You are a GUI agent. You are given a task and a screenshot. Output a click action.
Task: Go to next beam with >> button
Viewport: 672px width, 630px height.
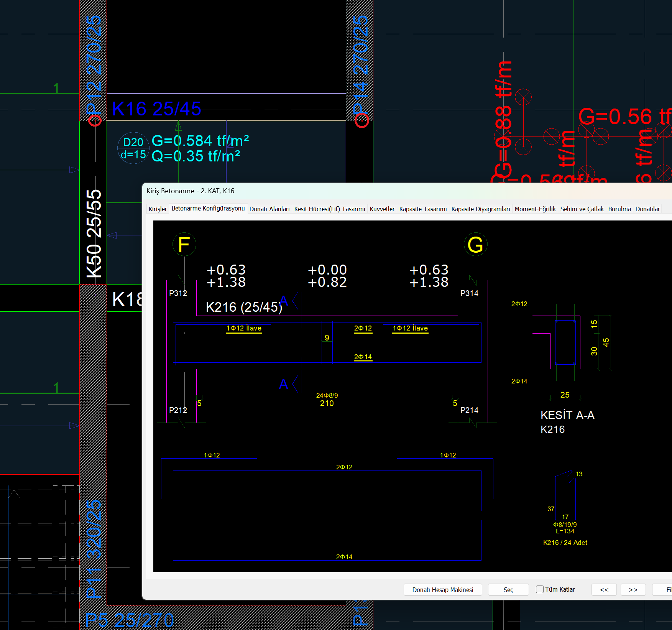pyautogui.click(x=633, y=590)
